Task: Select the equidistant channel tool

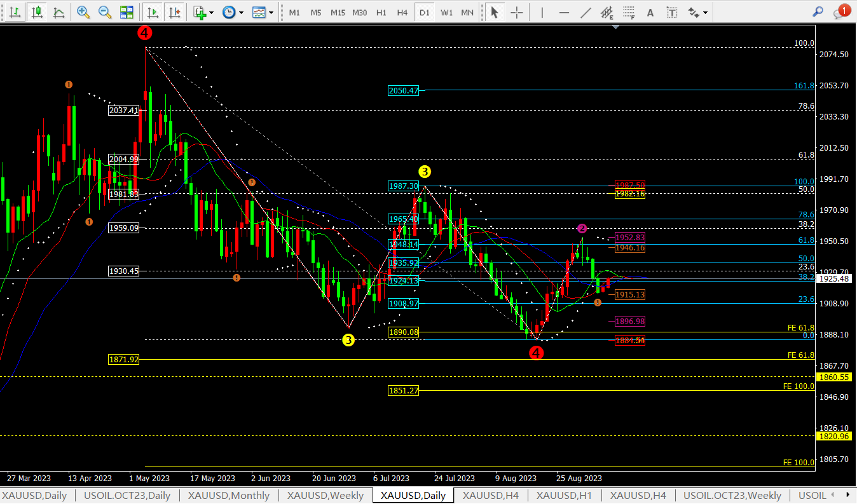Action: pos(607,12)
